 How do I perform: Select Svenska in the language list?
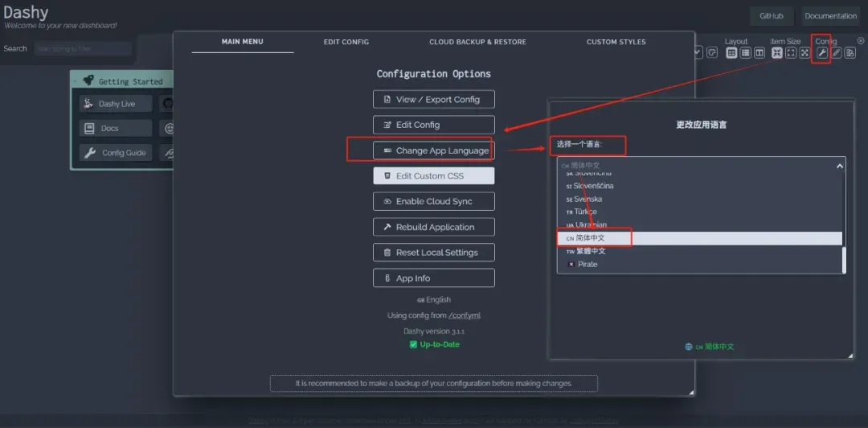[588, 199]
